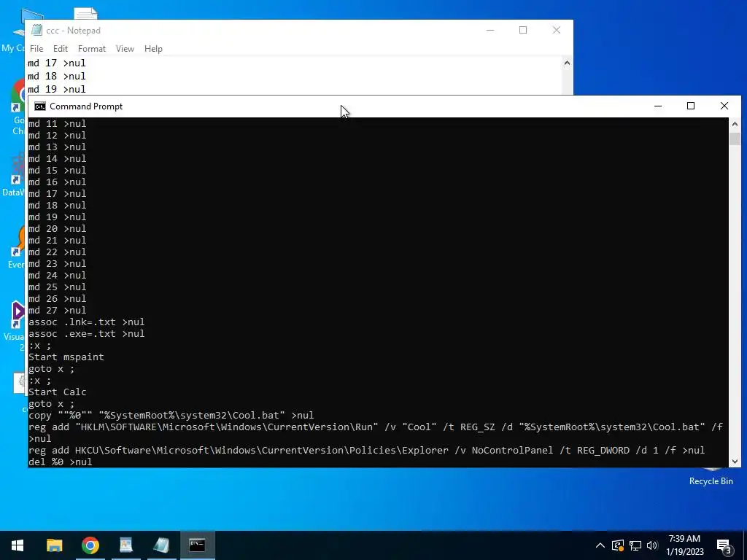The height and width of the screenshot is (560, 747).
Task: Click the security warning tray icon
Action: [617, 545]
